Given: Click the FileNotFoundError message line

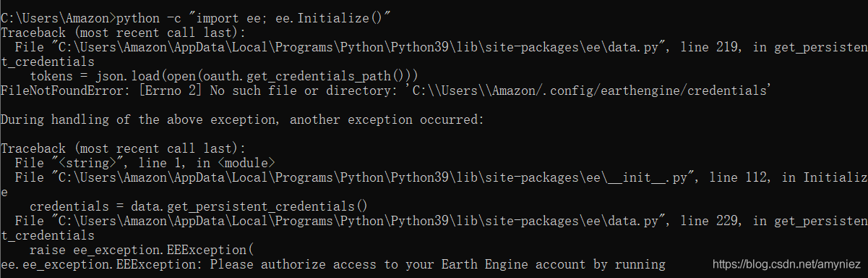Looking at the screenshot, I should [x=386, y=90].
